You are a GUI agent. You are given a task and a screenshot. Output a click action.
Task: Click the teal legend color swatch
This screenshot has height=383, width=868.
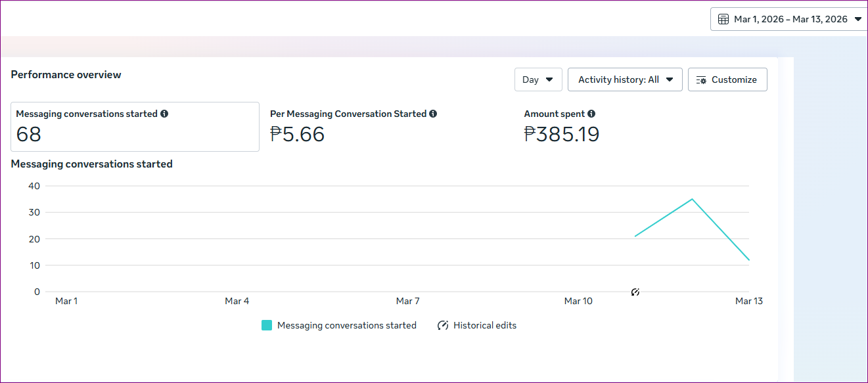(x=267, y=325)
